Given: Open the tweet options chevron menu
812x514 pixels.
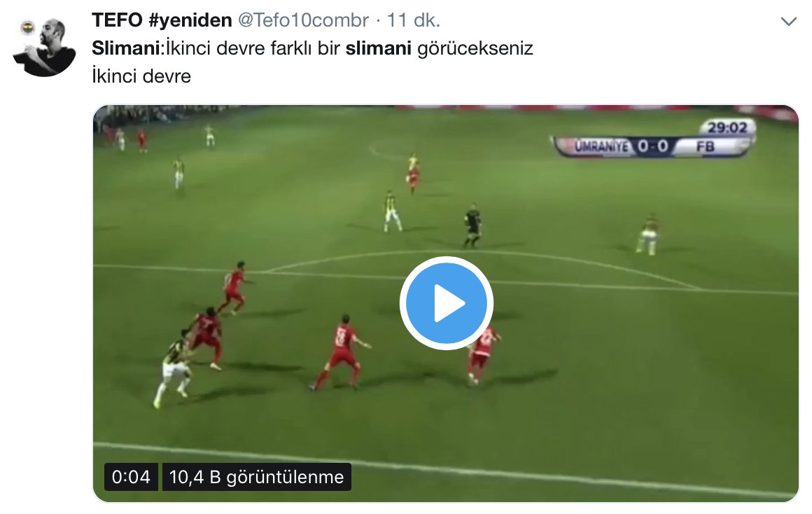Looking at the screenshot, I should (x=788, y=21).
